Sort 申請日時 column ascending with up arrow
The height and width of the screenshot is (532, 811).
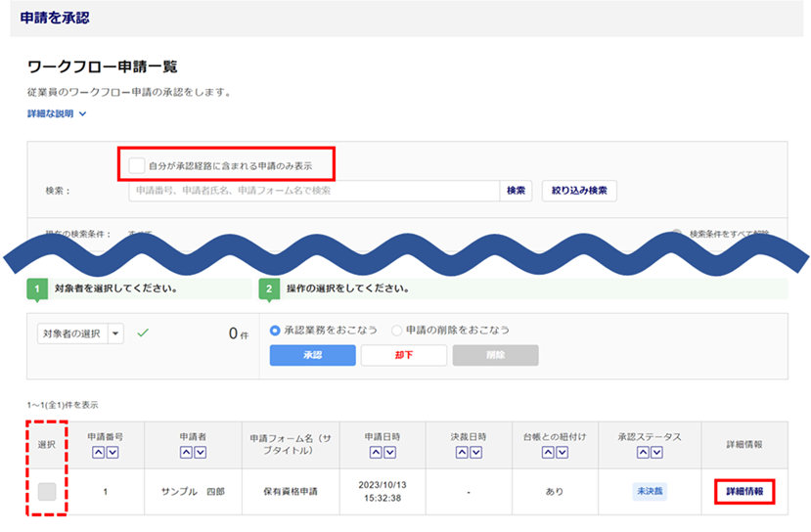[x=375, y=452]
